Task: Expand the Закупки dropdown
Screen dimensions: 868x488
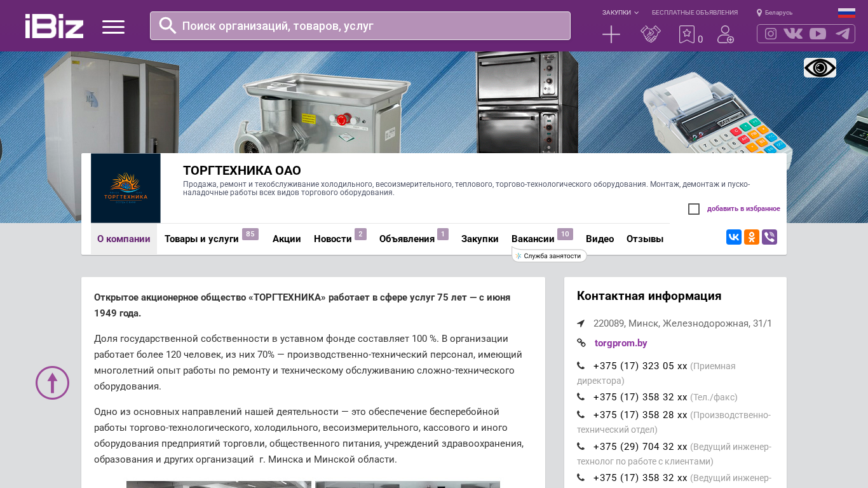Action: [620, 13]
